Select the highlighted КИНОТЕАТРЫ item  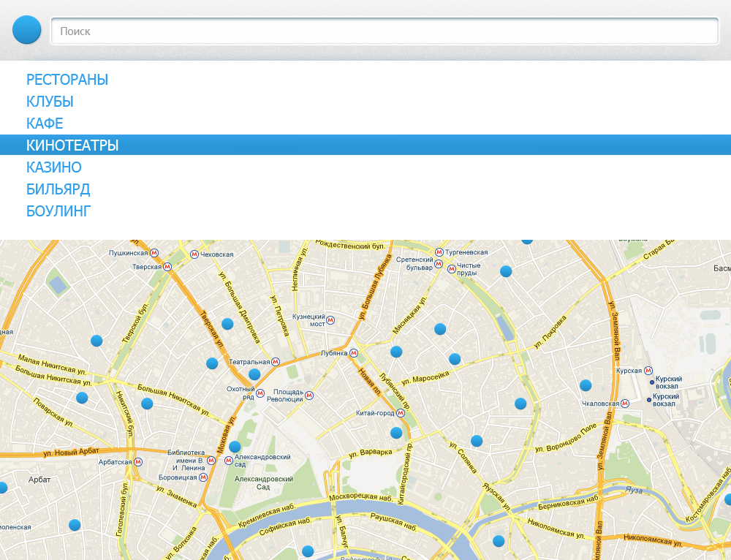[72, 145]
